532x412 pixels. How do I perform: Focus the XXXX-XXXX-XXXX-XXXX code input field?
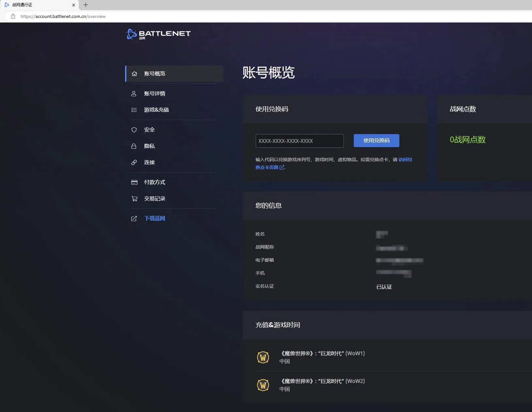coord(299,141)
